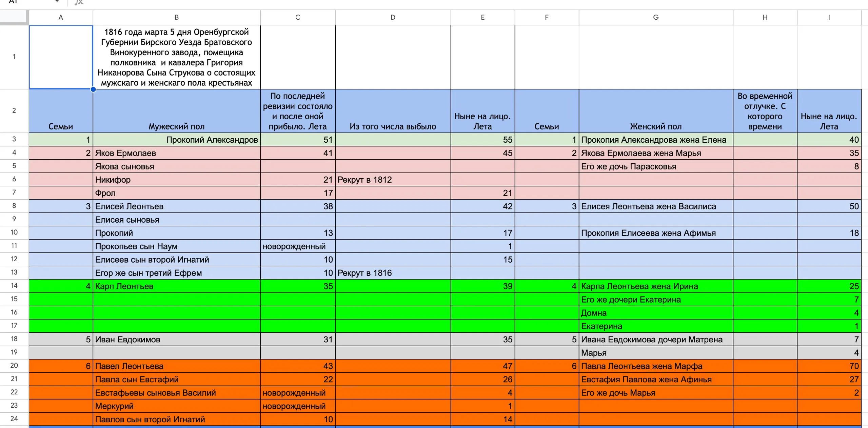Image resolution: width=868 pixels, height=428 pixels.
Task: Select the cell 'Якова сыновья'
Action: (x=177, y=166)
